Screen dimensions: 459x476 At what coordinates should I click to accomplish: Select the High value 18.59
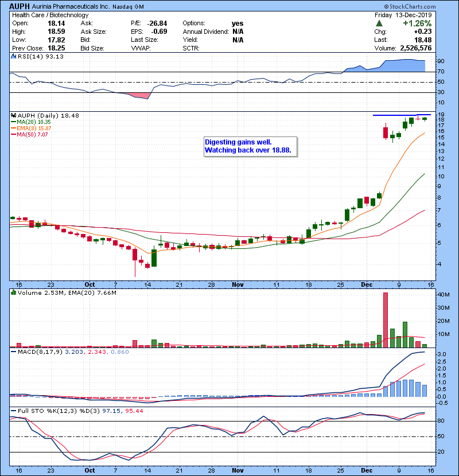[56, 32]
